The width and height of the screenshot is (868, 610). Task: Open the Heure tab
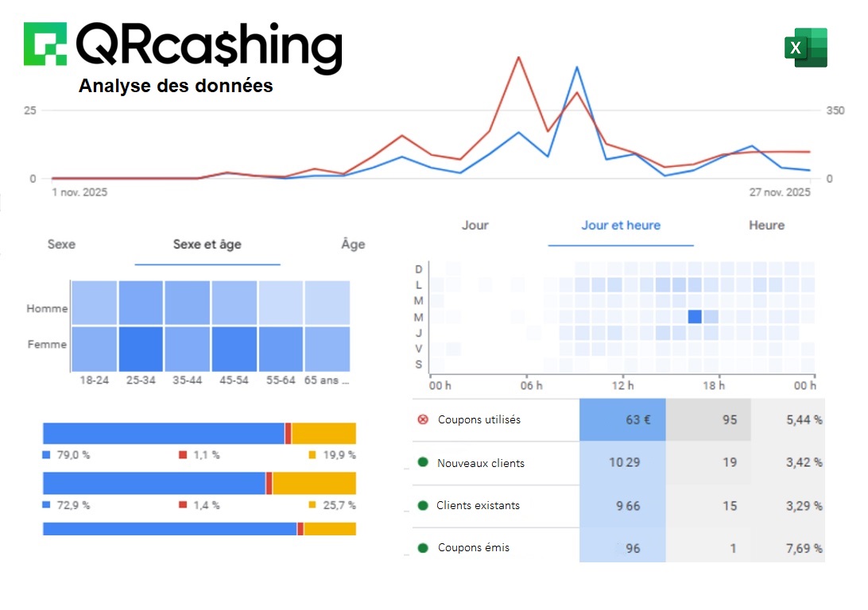click(766, 226)
